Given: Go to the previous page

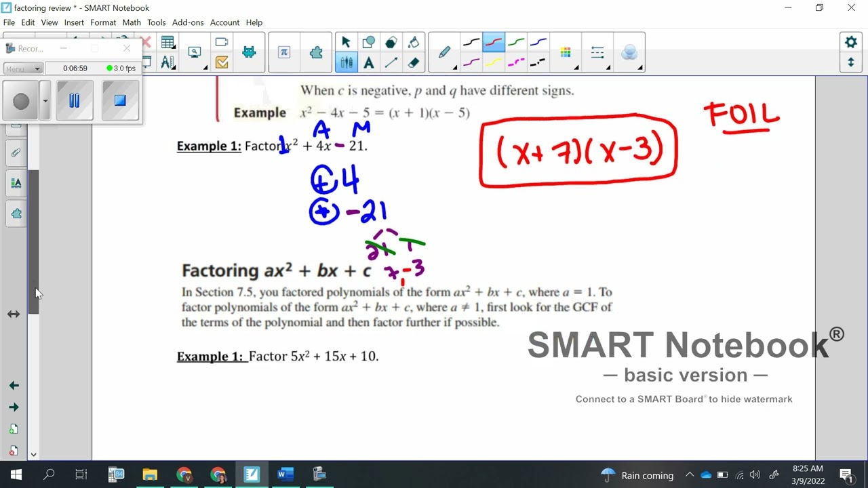Looking at the screenshot, I should [14, 386].
